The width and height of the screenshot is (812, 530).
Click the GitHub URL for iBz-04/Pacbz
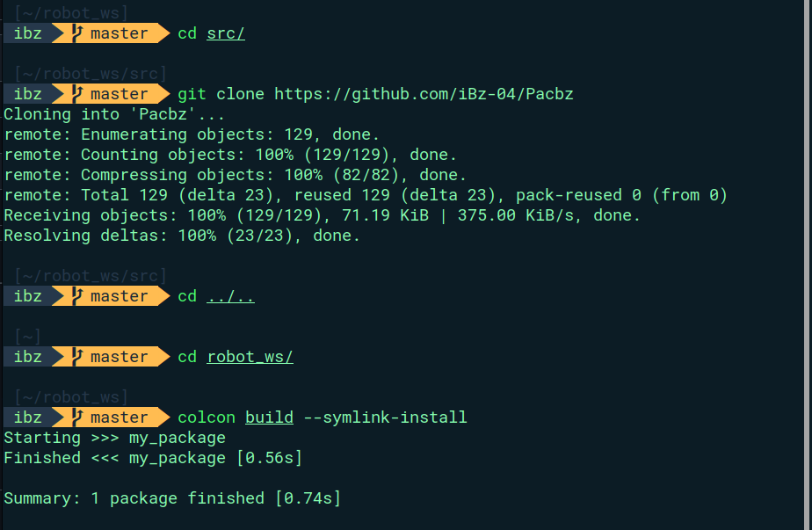pos(424,94)
